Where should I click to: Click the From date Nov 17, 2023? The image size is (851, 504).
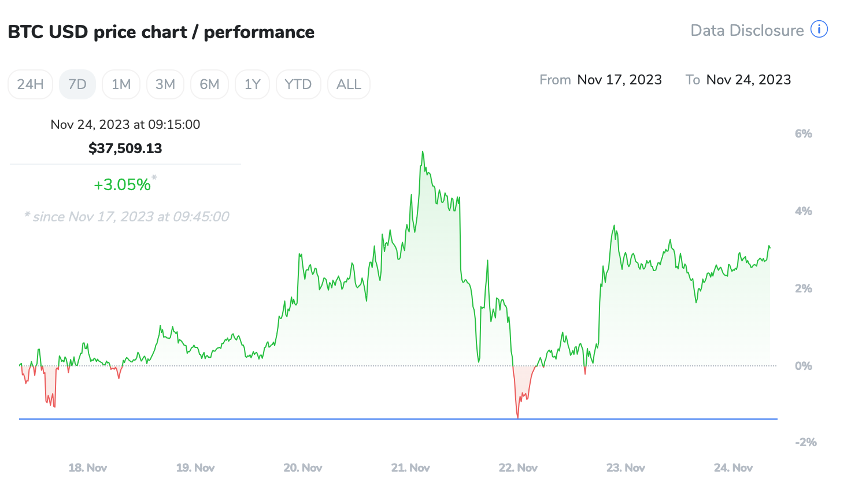[x=619, y=79]
